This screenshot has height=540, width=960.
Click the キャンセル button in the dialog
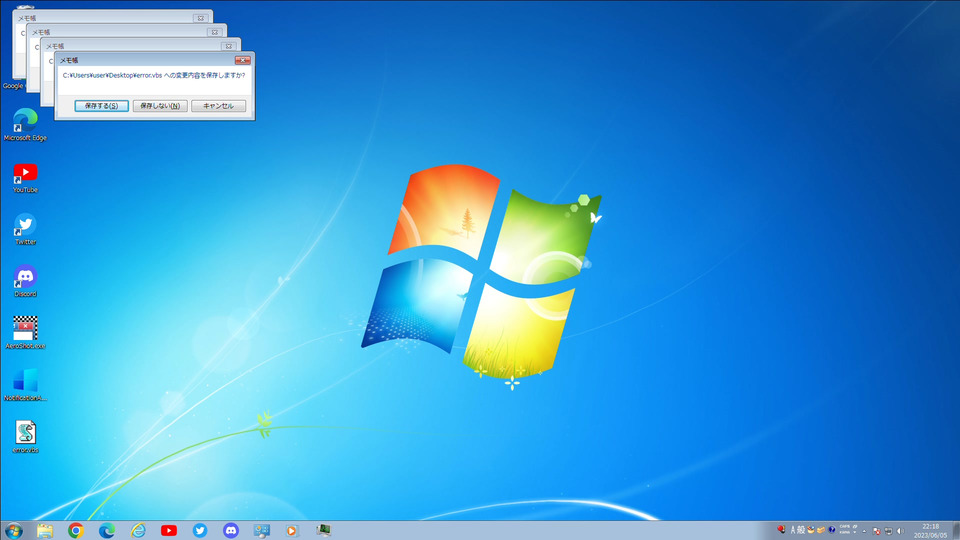pos(219,106)
